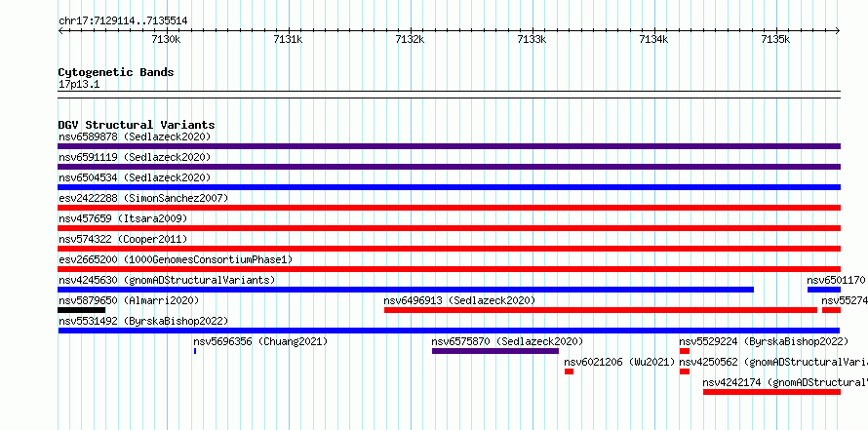The width and height of the screenshot is (868, 430).
Task: Select the red bar under nsv574322
Action: (x=449, y=249)
